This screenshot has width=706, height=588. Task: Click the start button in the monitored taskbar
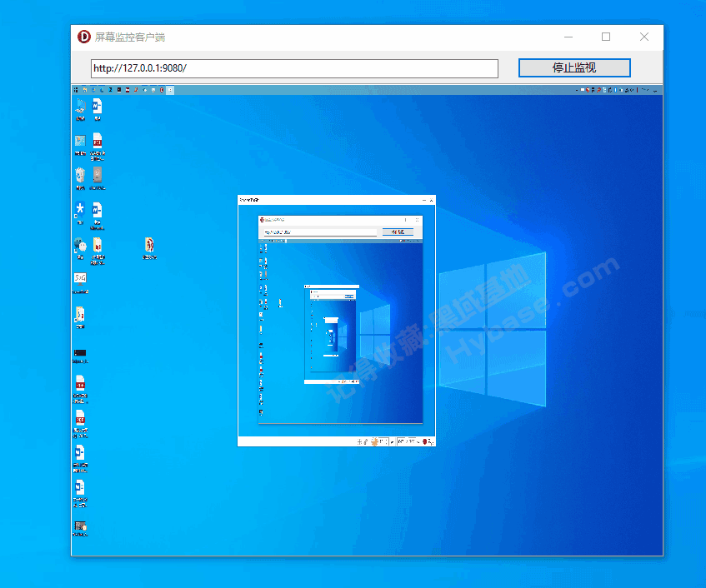coord(76,90)
